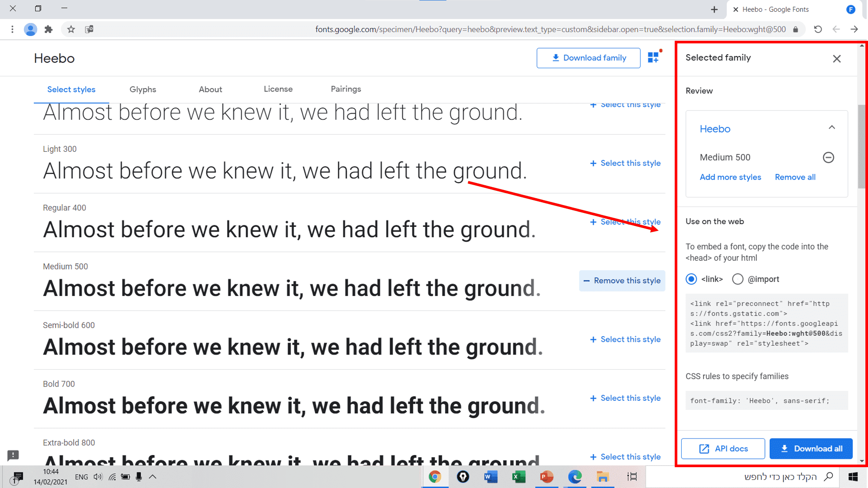The image size is (868, 488).
Task: Click the microphone tray icon
Action: (139, 477)
